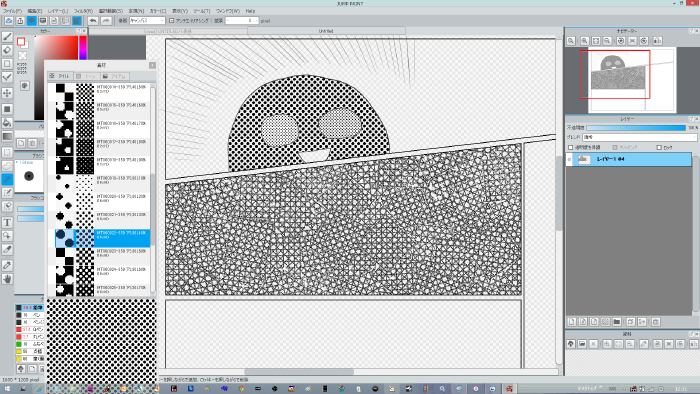The width and height of the screenshot is (700, 394).
Task: Click the speech bubble toolbar icon
Action: 31,21
